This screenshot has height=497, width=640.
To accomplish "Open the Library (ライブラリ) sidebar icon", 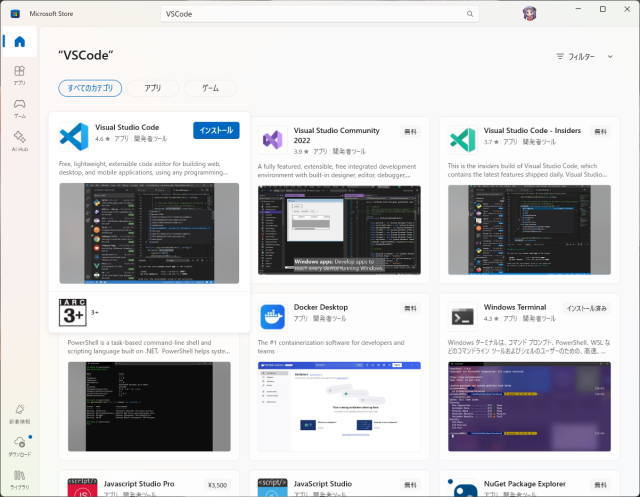I will tap(20, 477).
